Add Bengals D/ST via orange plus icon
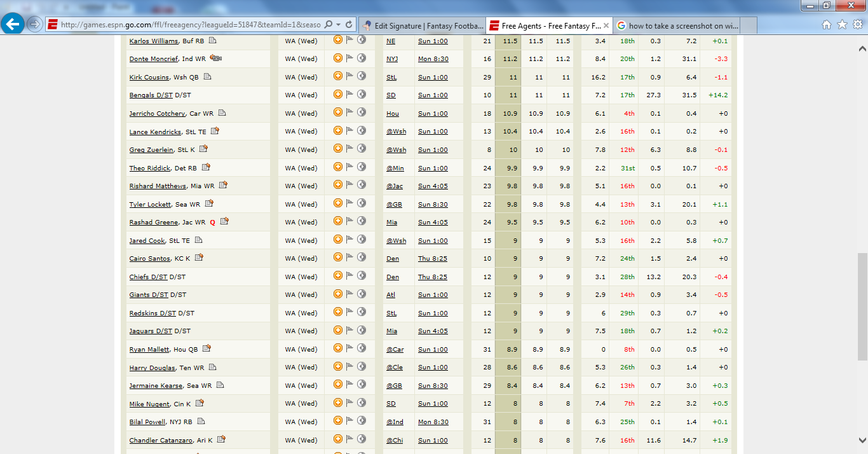This screenshot has width=868, height=454. tap(338, 94)
